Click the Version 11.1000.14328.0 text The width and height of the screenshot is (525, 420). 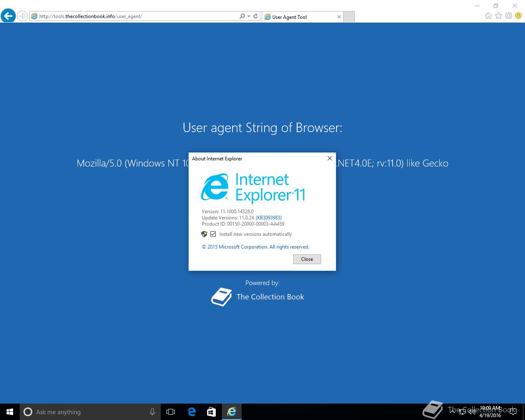pos(228,212)
